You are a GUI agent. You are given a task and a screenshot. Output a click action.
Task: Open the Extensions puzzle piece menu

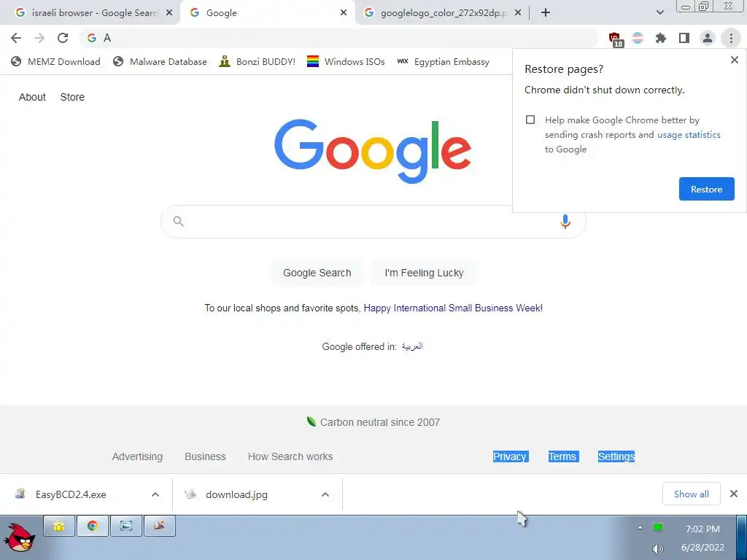pyautogui.click(x=661, y=38)
